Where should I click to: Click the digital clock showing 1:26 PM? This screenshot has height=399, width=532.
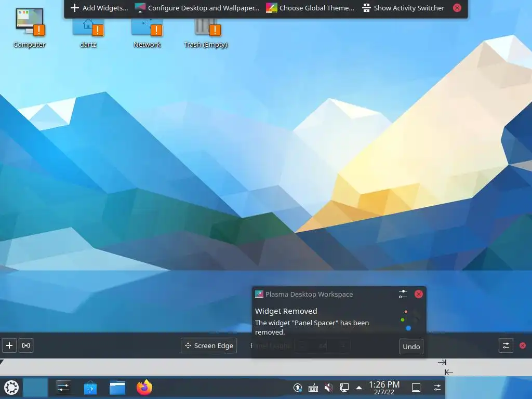click(x=384, y=388)
